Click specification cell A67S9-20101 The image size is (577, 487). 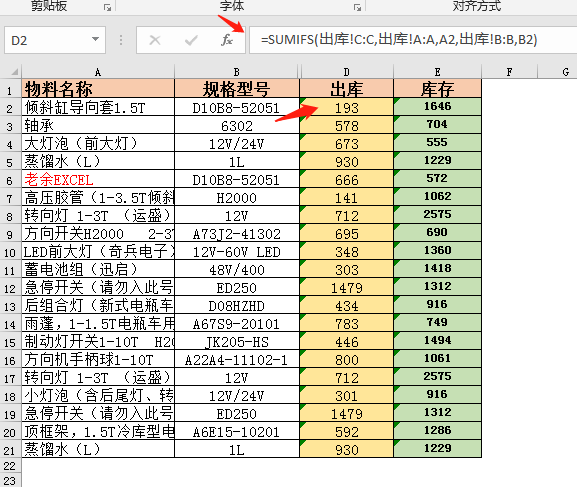coord(237,324)
